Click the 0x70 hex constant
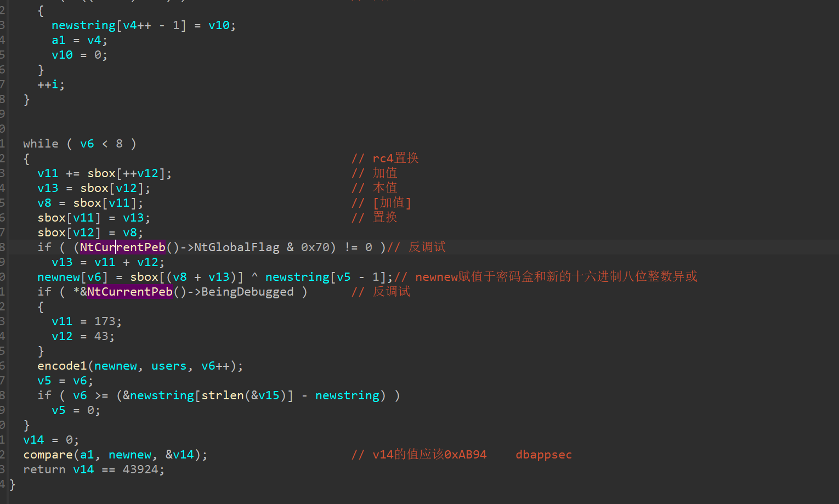 [315, 247]
